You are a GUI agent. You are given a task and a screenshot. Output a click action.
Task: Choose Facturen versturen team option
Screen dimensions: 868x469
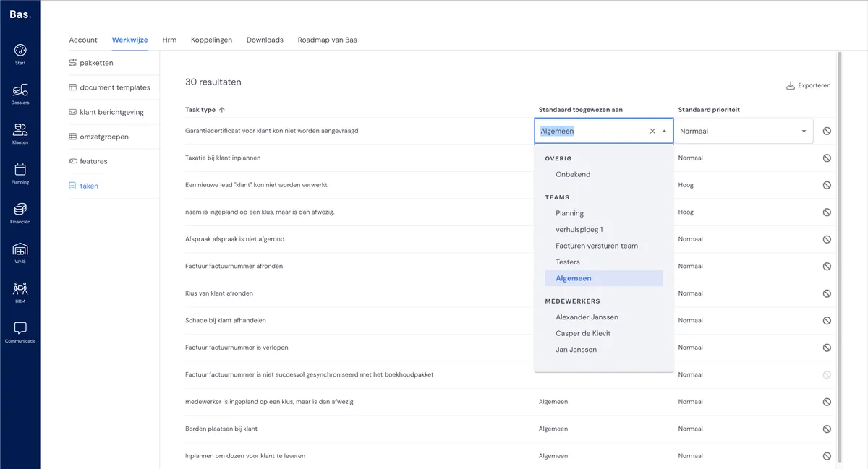coord(597,246)
